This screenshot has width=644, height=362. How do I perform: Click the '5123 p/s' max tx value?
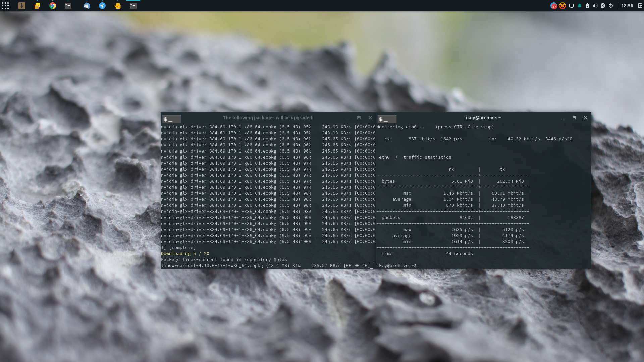click(513, 230)
